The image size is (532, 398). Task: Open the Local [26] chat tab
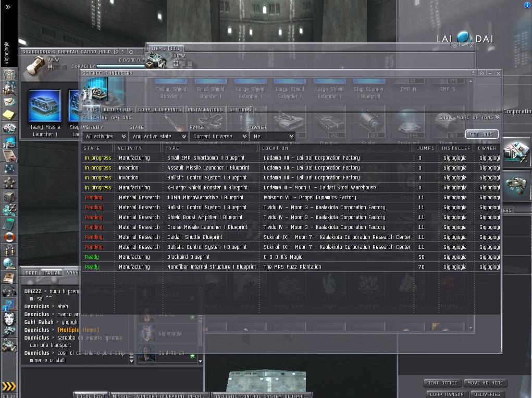[91, 395]
